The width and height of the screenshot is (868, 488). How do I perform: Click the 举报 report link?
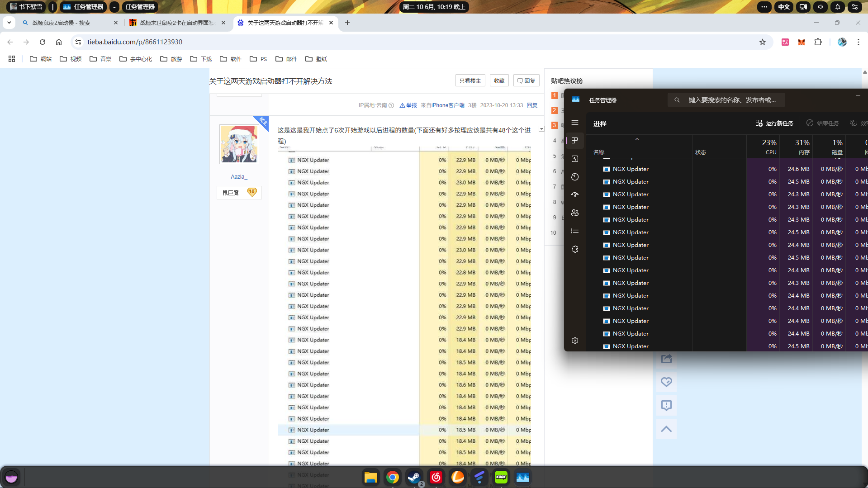click(x=408, y=105)
